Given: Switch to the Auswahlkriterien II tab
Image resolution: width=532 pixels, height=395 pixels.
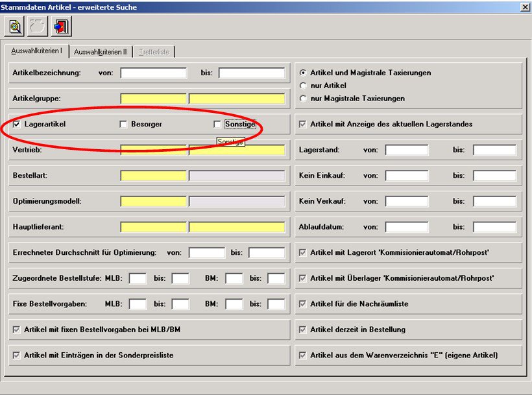Looking at the screenshot, I should 100,51.
